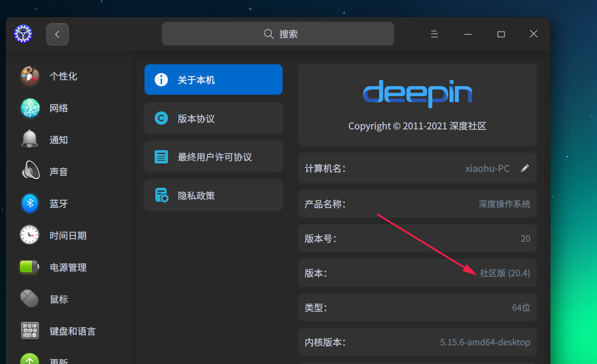Viewport: 597px width, 364px height.
Task: Open the Keyboard and Language icon
Action: [x=30, y=330]
